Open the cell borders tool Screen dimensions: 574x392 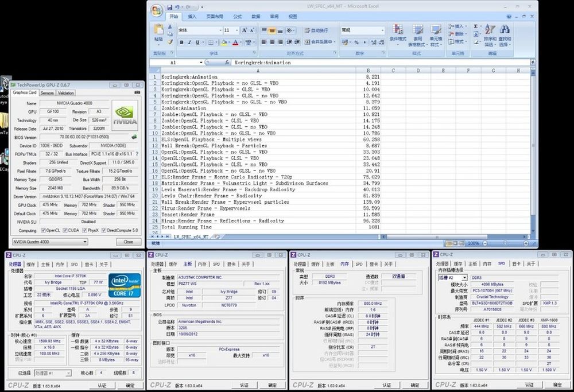pos(211,42)
